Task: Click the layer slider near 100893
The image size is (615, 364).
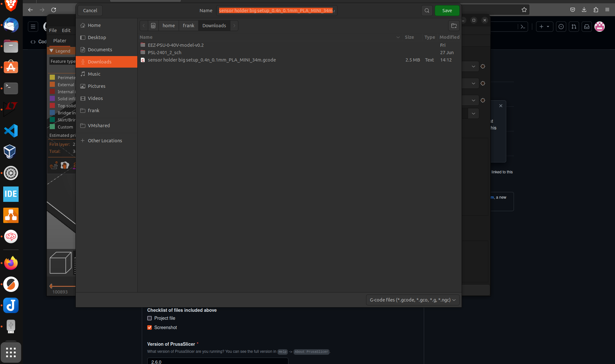Action: pos(51,286)
